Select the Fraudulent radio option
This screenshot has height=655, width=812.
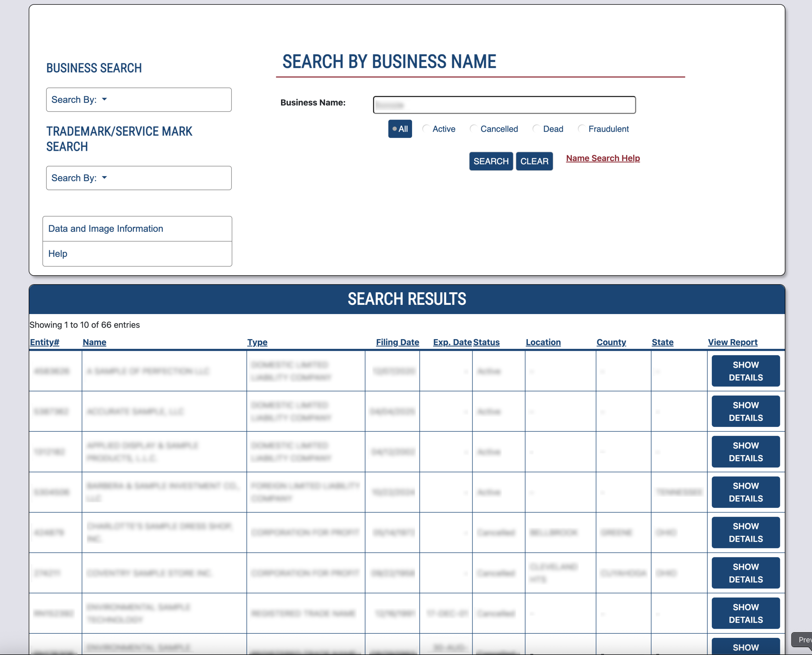[x=581, y=129]
